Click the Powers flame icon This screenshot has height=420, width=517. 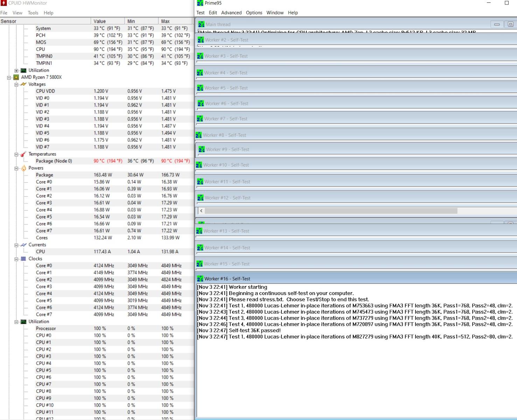pos(23,168)
